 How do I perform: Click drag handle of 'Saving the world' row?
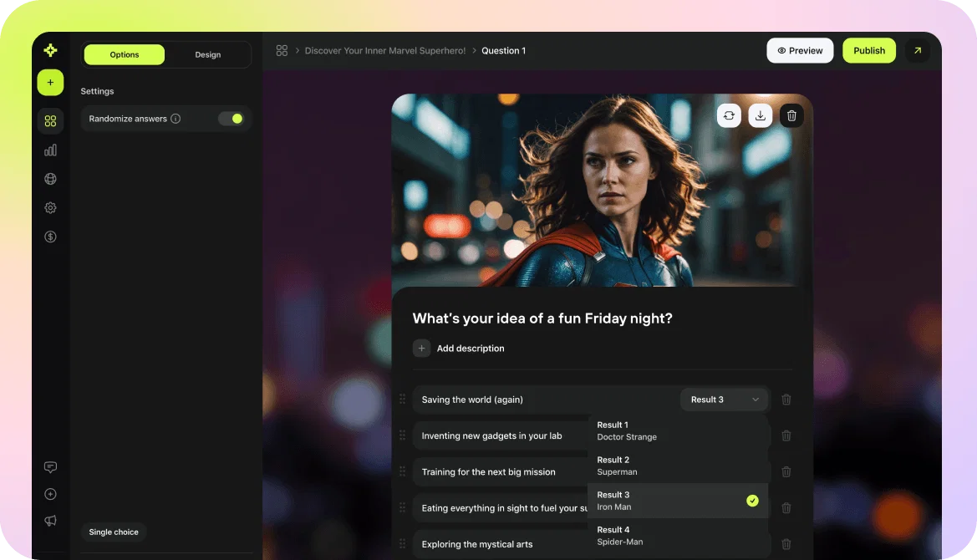coord(403,399)
